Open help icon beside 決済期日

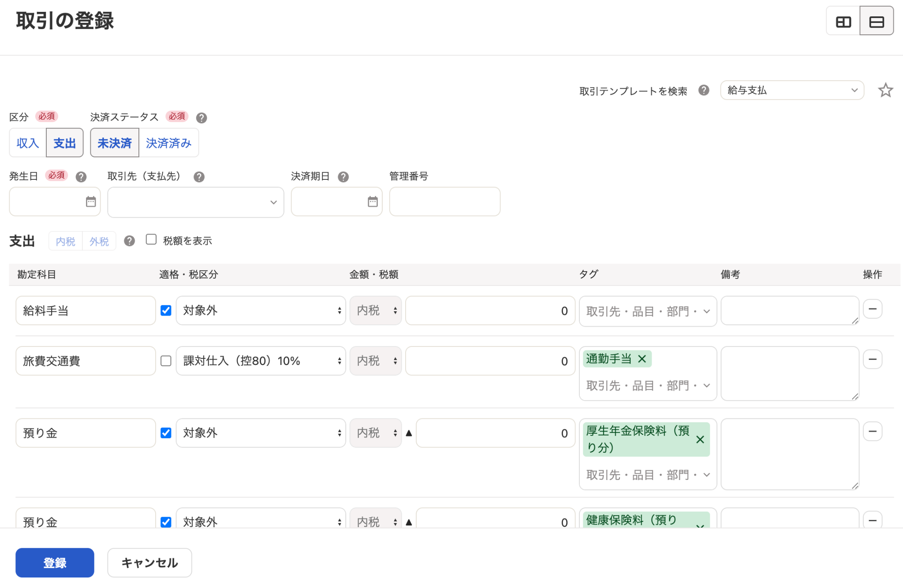pyautogui.click(x=343, y=177)
